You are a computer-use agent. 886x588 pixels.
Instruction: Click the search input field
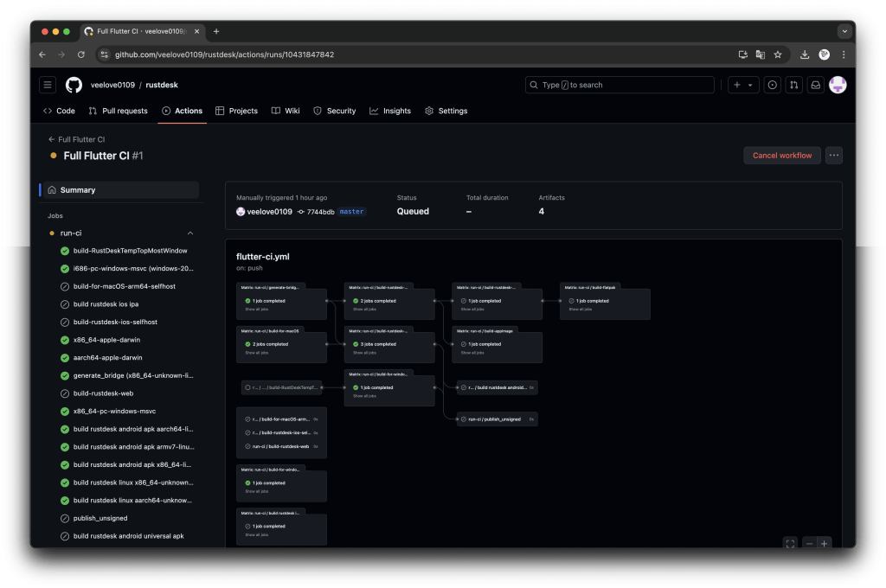point(620,85)
